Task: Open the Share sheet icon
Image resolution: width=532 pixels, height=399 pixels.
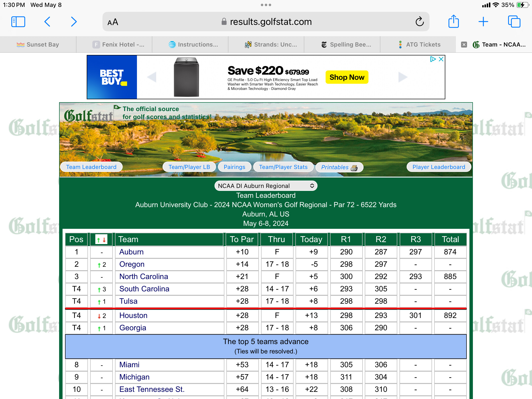Action: (453, 22)
